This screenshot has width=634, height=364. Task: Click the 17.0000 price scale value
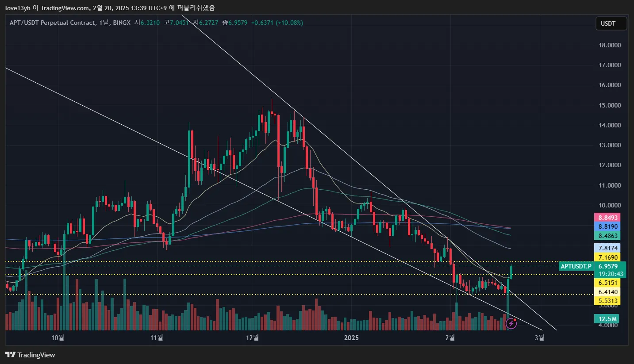610,65
